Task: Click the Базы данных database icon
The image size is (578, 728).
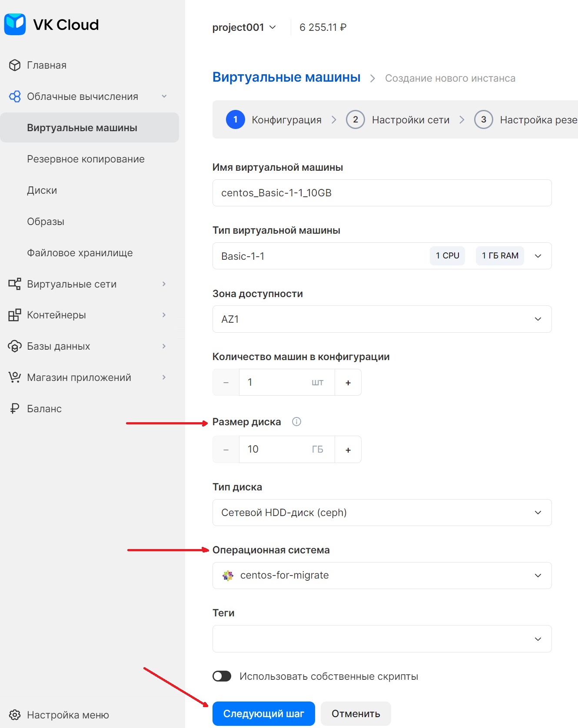Action: click(15, 346)
